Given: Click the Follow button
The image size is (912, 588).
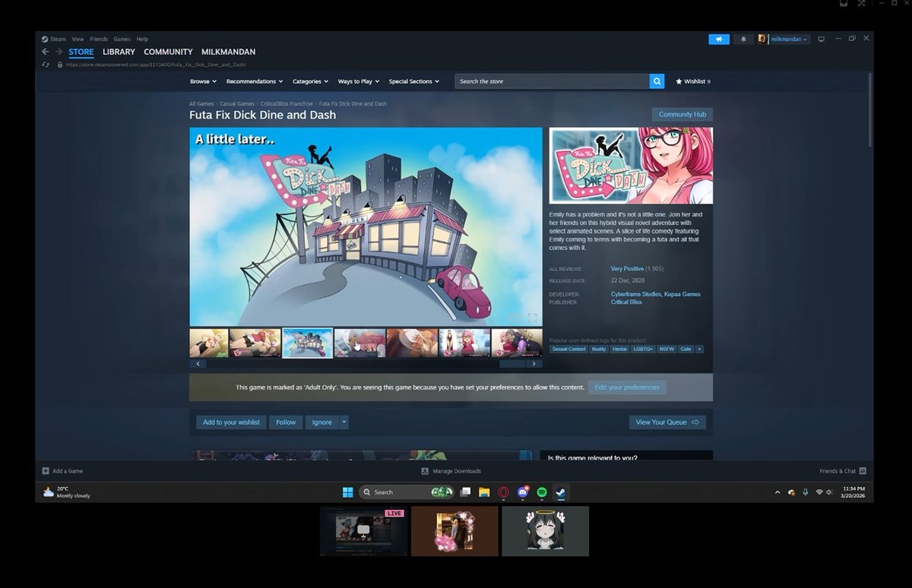Looking at the screenshot, I should 286,422.
